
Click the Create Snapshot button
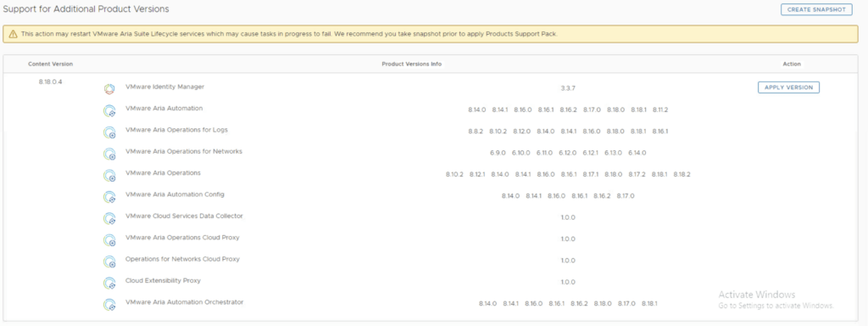point(816,9)
